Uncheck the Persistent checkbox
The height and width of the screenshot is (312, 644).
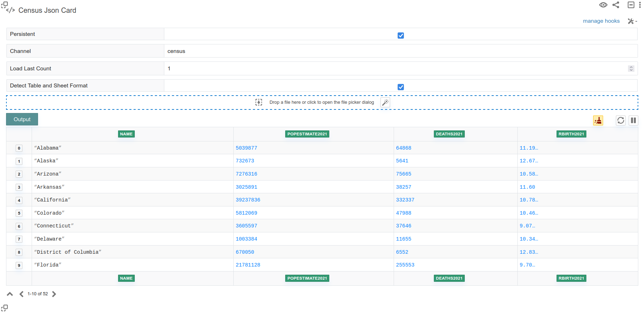point(401,36)
